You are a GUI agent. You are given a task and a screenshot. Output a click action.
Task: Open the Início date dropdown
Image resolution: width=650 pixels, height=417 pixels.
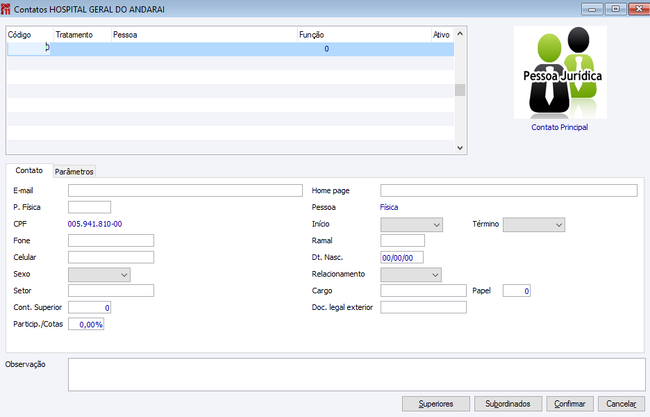click(x=412, y=225)
